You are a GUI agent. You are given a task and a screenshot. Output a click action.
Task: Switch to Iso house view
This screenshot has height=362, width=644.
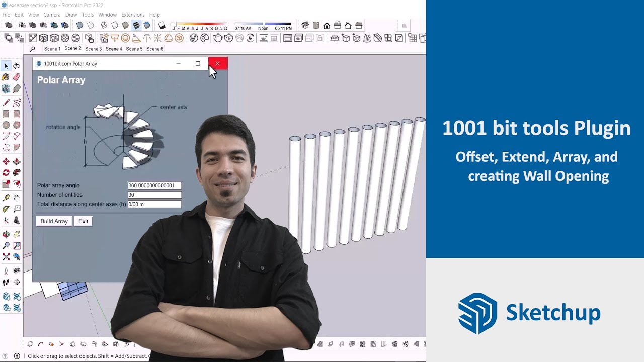305,25
